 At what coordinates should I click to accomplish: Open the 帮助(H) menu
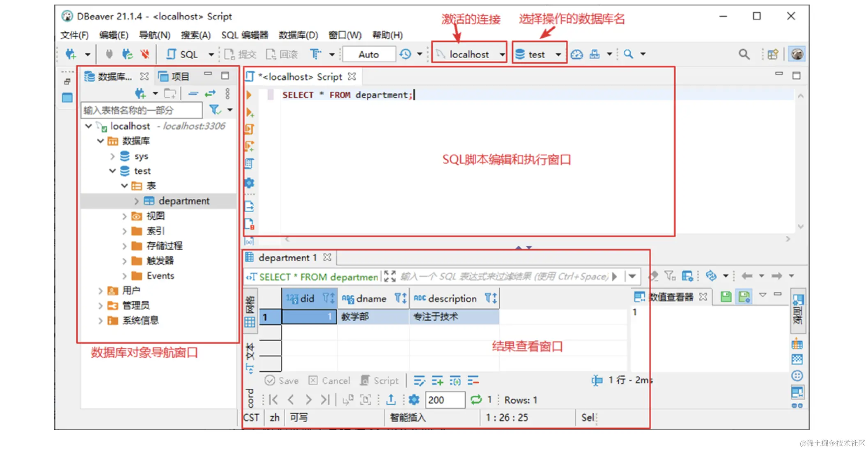pos(388,35)
